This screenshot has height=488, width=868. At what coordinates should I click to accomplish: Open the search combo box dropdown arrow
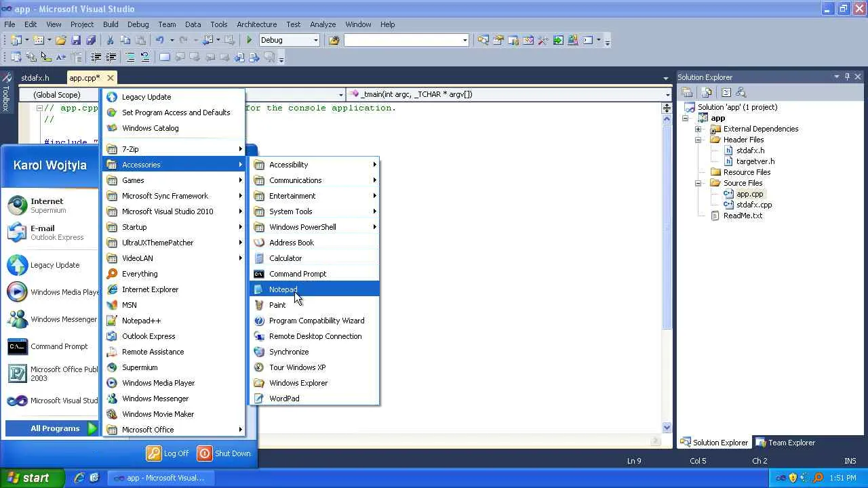pos(465,40)
